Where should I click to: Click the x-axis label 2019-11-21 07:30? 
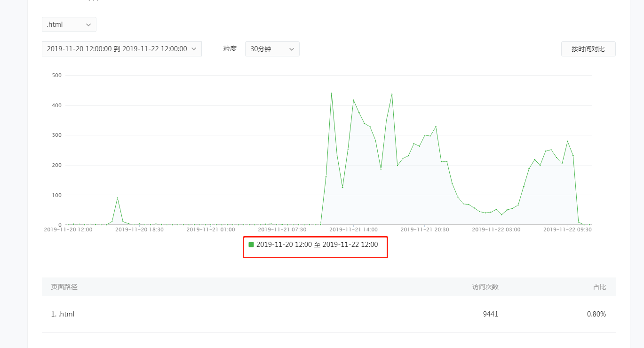coord(282,229)
